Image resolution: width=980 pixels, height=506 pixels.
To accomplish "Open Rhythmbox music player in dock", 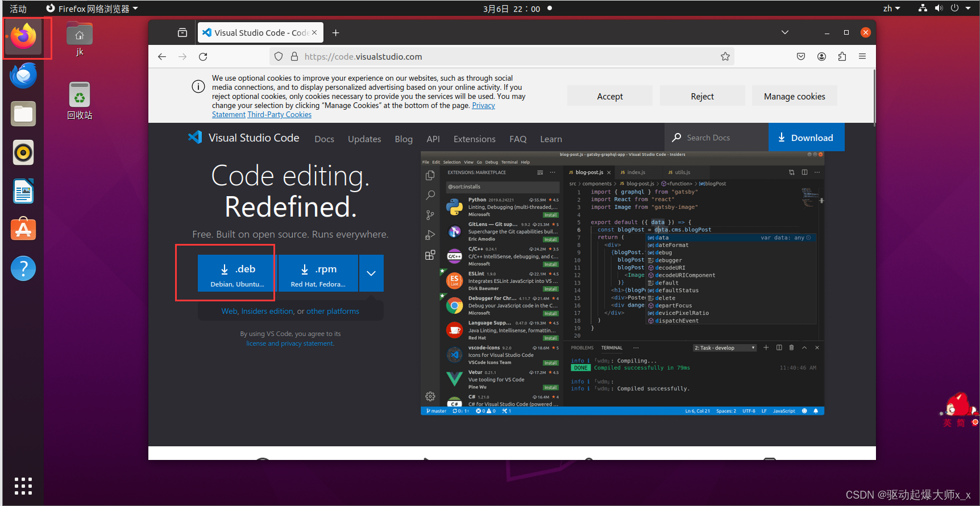I will coord(23,152).
